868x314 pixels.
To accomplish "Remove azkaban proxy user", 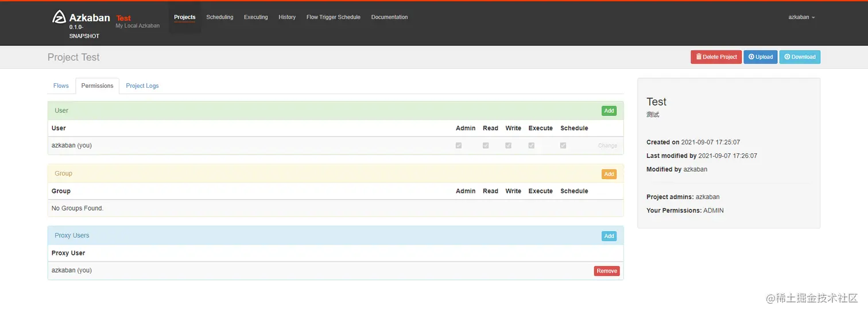I will coord(607,271).
